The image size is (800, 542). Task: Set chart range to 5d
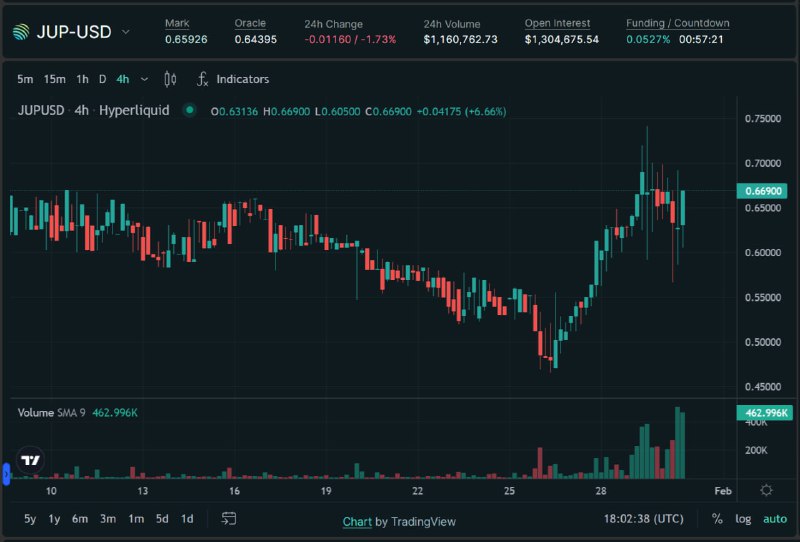pos(162,519)
